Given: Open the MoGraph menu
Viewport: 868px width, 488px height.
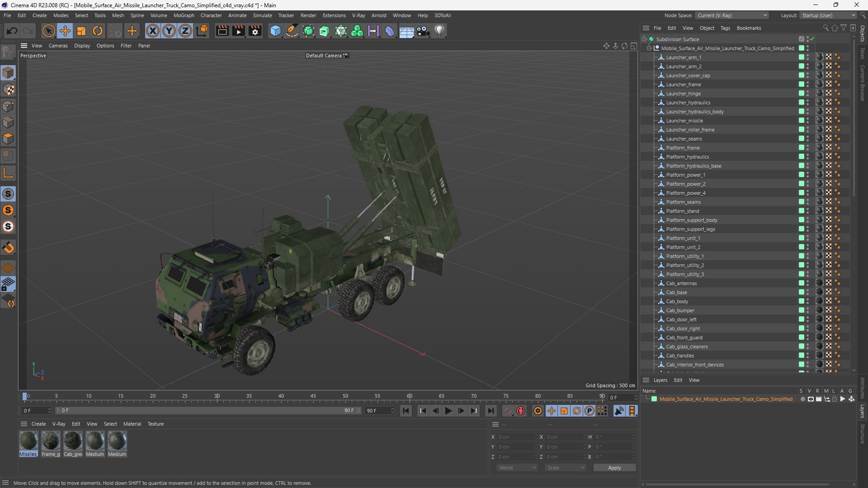Looking at the screenshot, I should (184, 15).
